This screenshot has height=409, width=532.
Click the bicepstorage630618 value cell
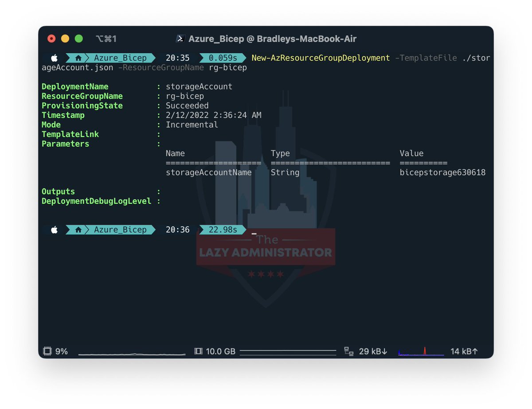[x=442, y=172]
